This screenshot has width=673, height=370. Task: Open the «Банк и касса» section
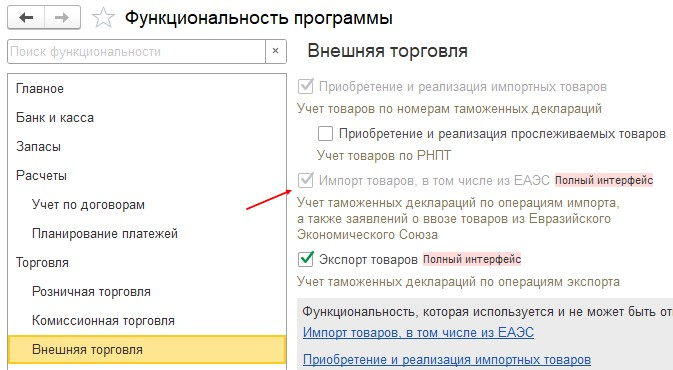(x=147, y=118)
